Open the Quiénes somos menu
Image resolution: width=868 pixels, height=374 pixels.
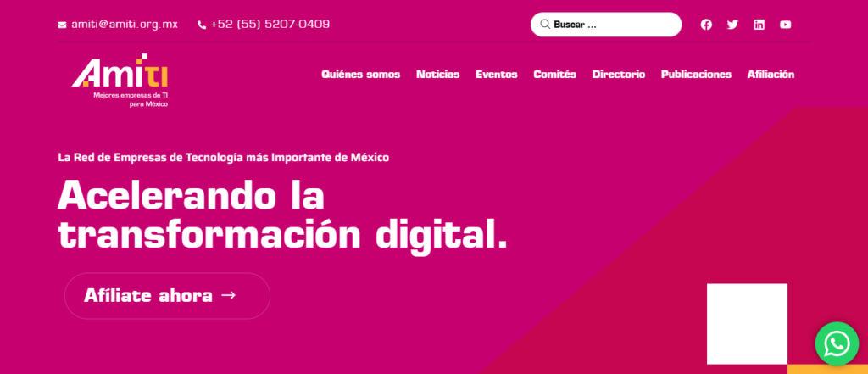tap(361, 75)
